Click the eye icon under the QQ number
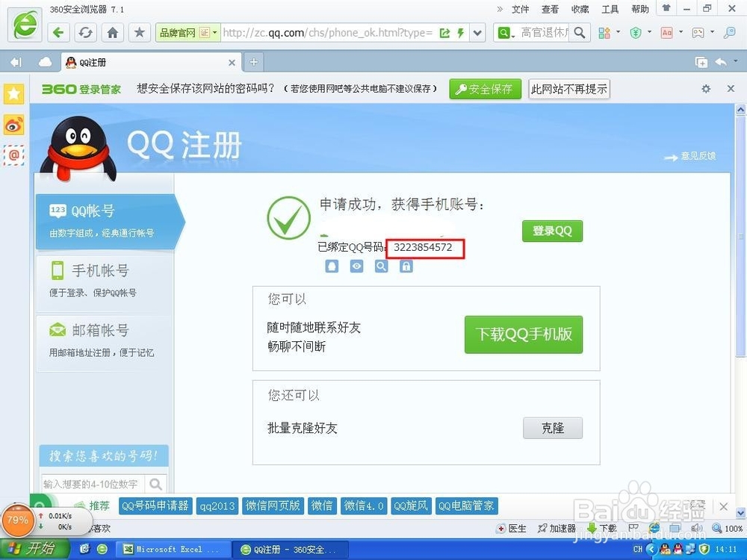Image resolution: width=747 pixels, height=560 pixels. pos(356,267)
